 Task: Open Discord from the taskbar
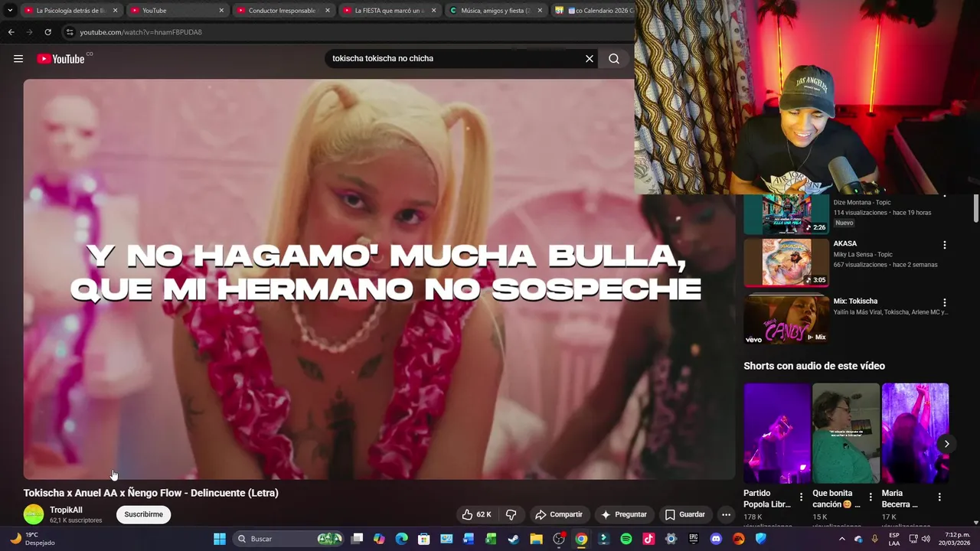click(x=716, y=539)
